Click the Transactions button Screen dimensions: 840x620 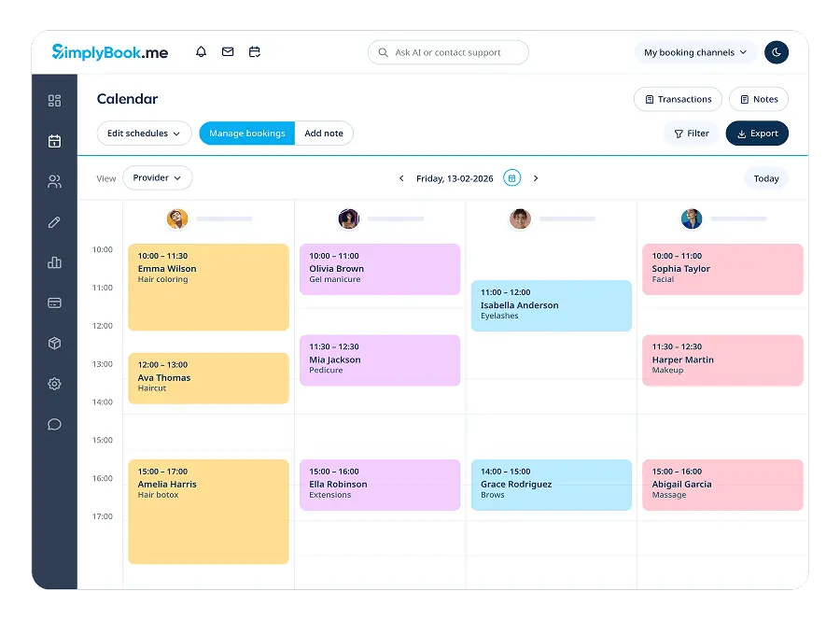point(679,99)
